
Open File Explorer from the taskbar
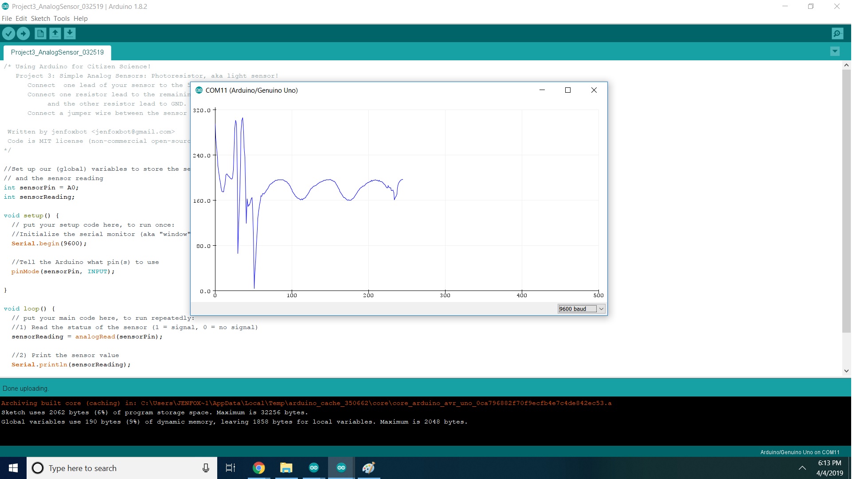tap(286, 468)
